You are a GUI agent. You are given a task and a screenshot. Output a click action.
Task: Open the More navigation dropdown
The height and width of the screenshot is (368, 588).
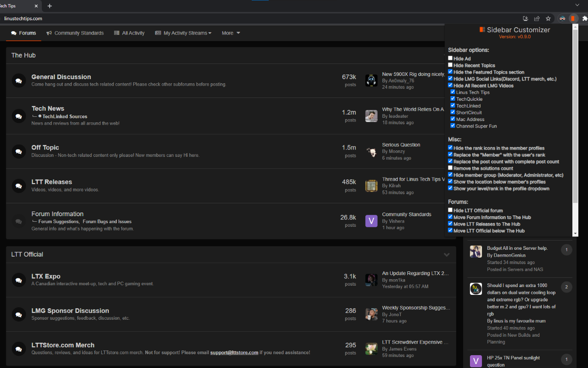(230, 33)
